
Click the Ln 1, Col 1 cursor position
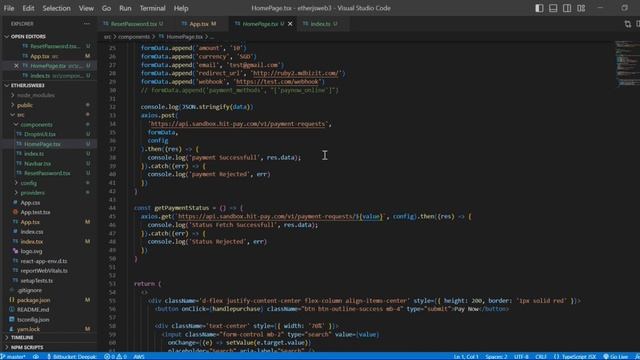466,356
